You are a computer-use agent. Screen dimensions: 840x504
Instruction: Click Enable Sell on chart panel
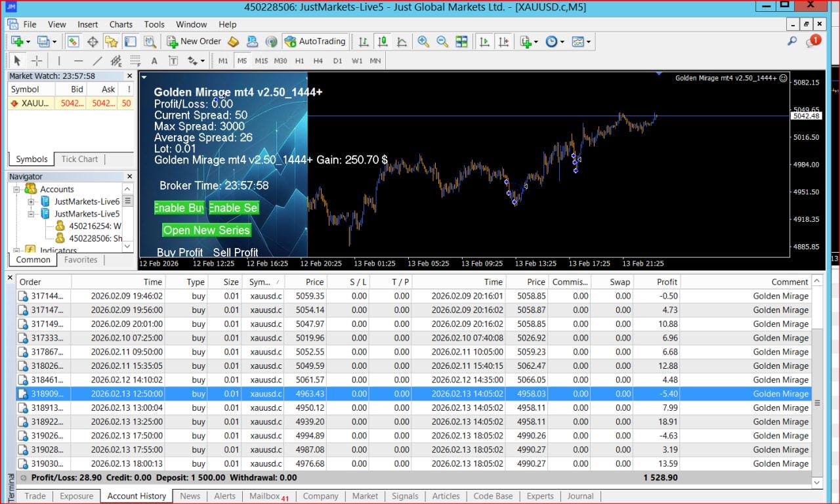tap(234, 208)
